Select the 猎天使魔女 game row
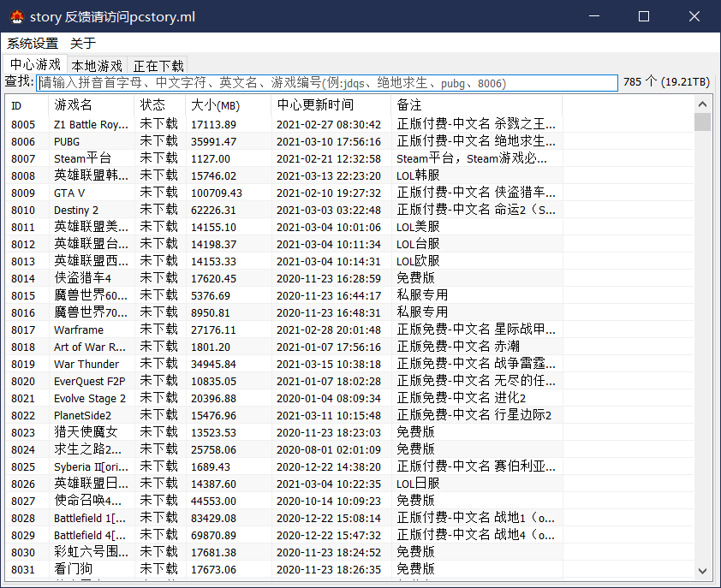This screenshot has width=721, height=588. click(x=284, y=432)
